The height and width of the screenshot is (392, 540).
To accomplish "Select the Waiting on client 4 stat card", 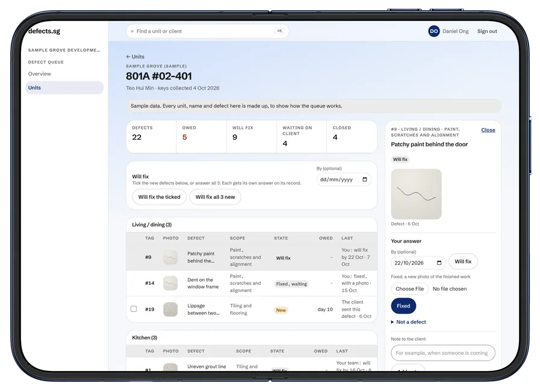I will (302, 137).
